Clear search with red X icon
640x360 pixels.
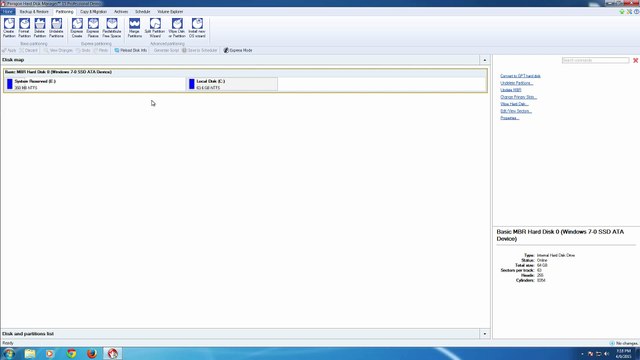point(636,60)
